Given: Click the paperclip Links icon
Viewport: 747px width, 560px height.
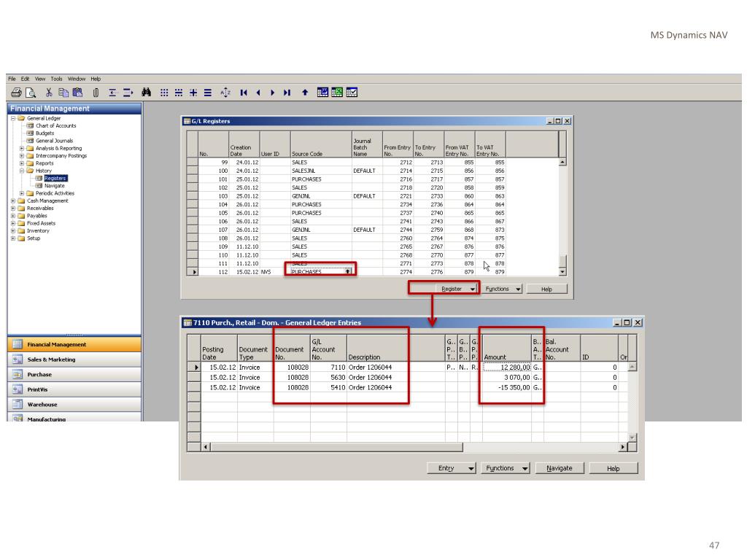Looking at the screenshot, I should point(96,93).
